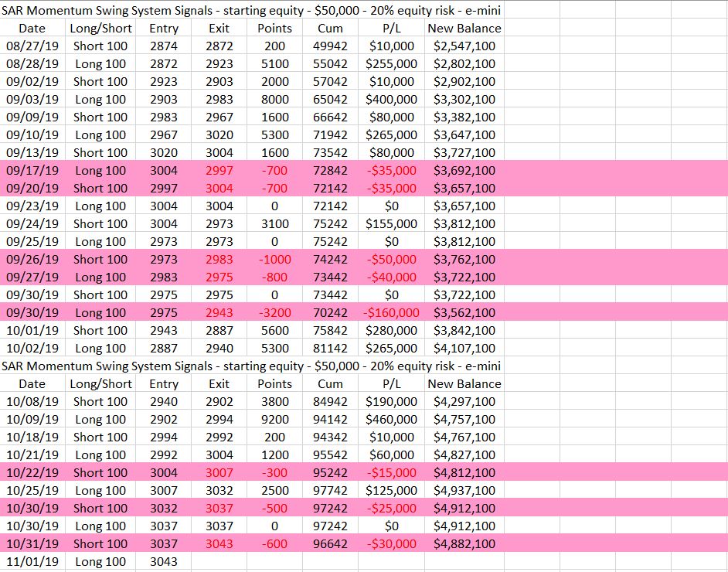Select date cell 10/08/19
The image size is (728, 572).
(32, 402)
